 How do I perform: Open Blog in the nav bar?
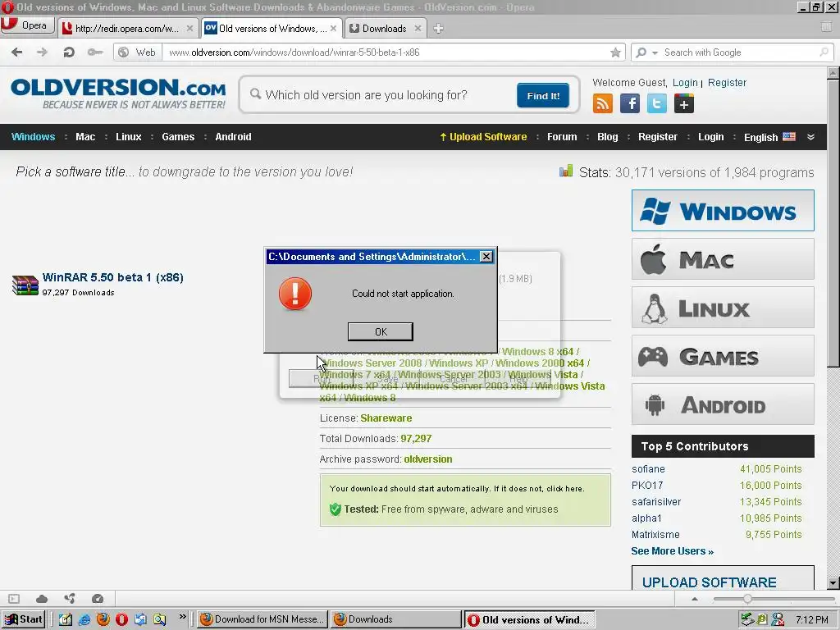pos(608,137)
